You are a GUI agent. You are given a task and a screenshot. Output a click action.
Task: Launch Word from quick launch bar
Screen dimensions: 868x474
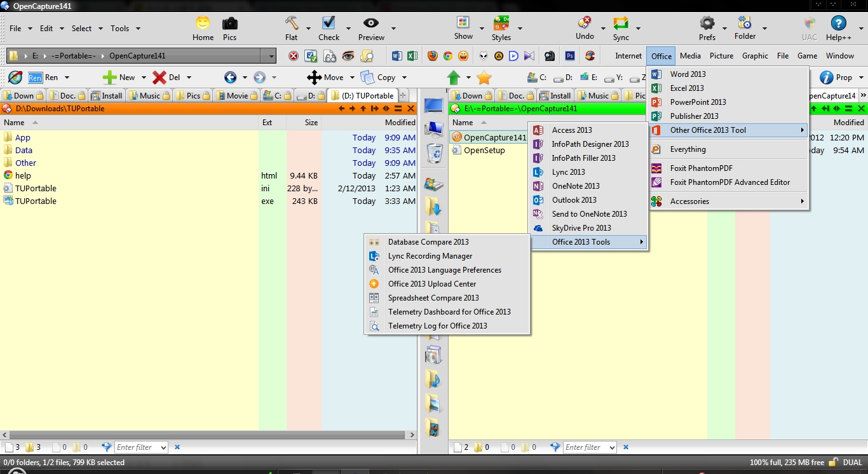click(x=397, y=56)
